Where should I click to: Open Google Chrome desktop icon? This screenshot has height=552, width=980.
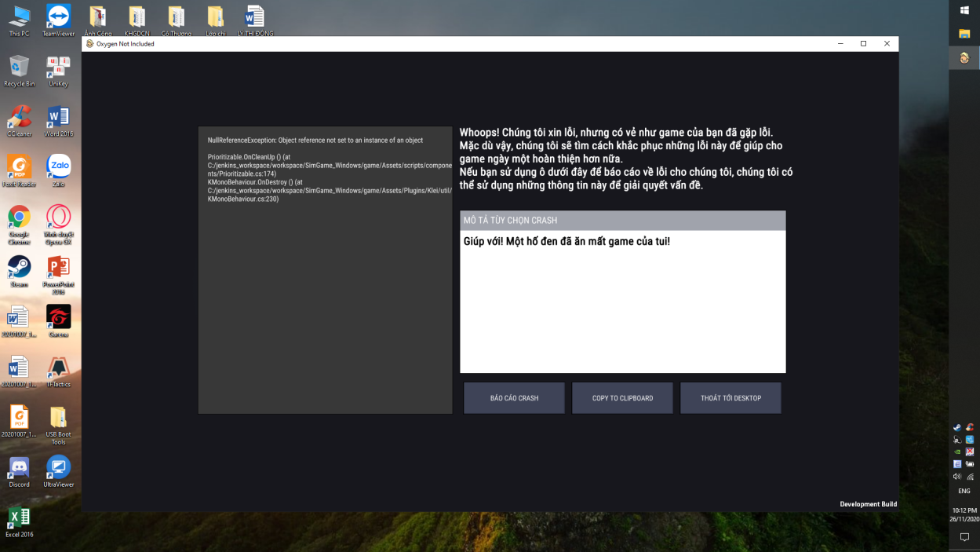point(19,225)
